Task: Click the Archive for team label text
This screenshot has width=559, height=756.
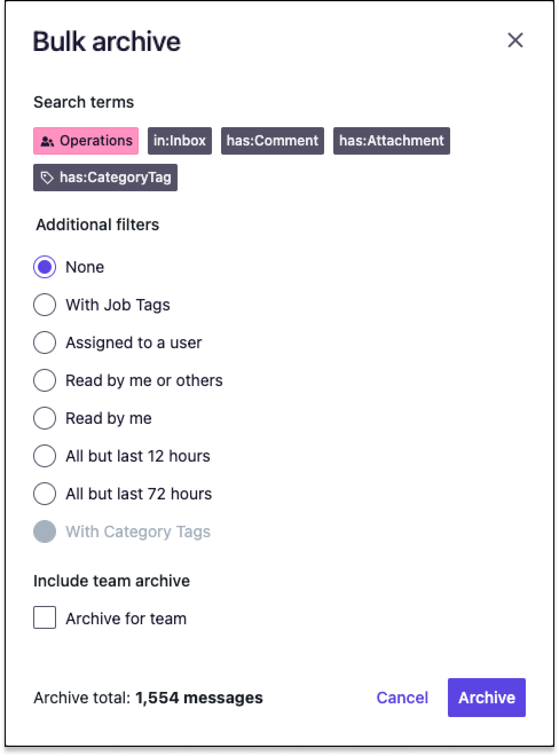Action: 126,619
